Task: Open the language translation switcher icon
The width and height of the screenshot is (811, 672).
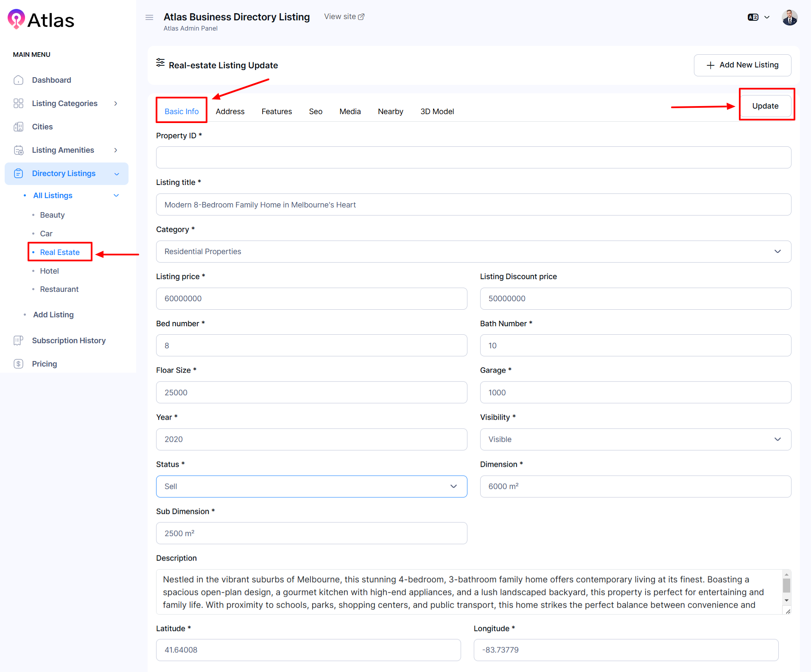Action: 753,17
